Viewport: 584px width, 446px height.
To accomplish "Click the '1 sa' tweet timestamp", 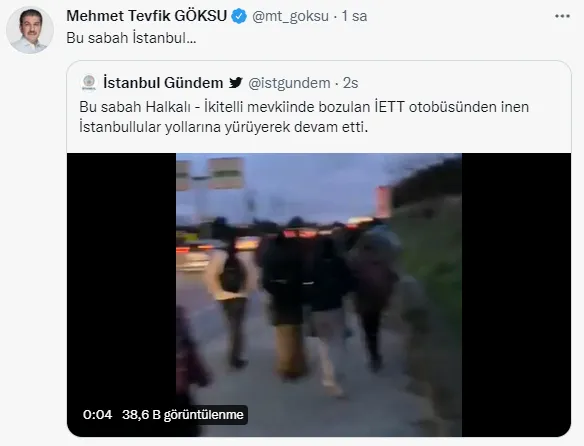I will (354, 16).
